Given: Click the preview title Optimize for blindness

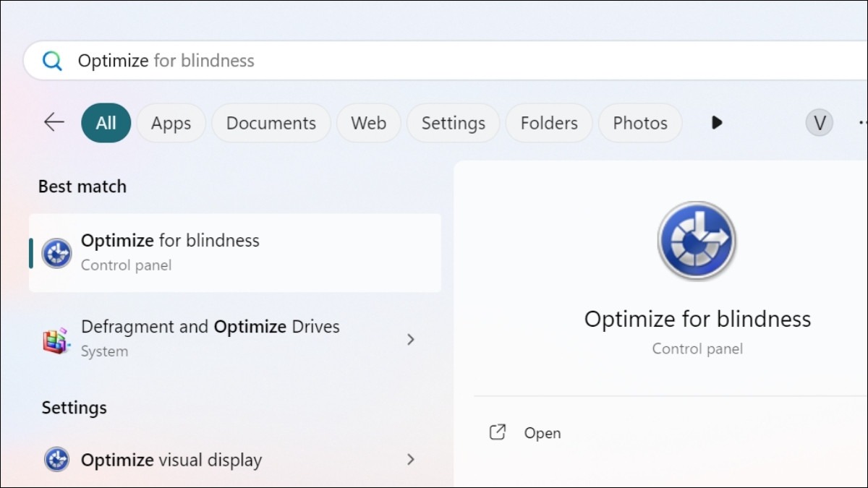Looking at the screenshot, I should tap(697, 319).
